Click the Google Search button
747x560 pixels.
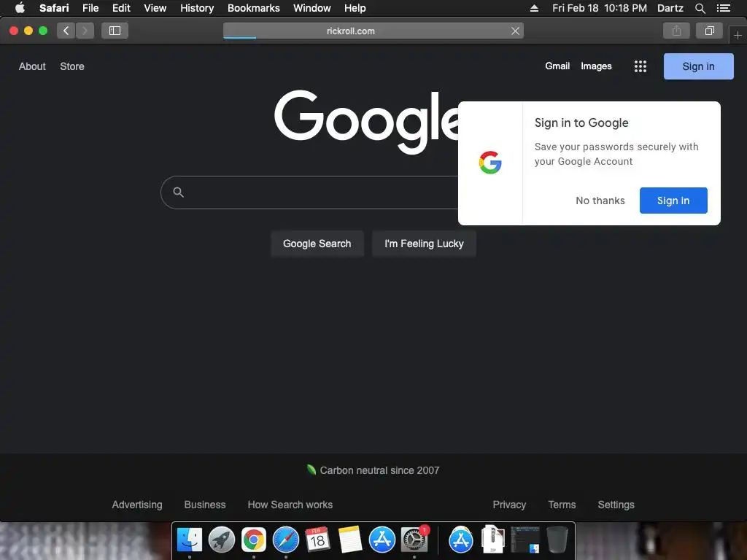317,244
